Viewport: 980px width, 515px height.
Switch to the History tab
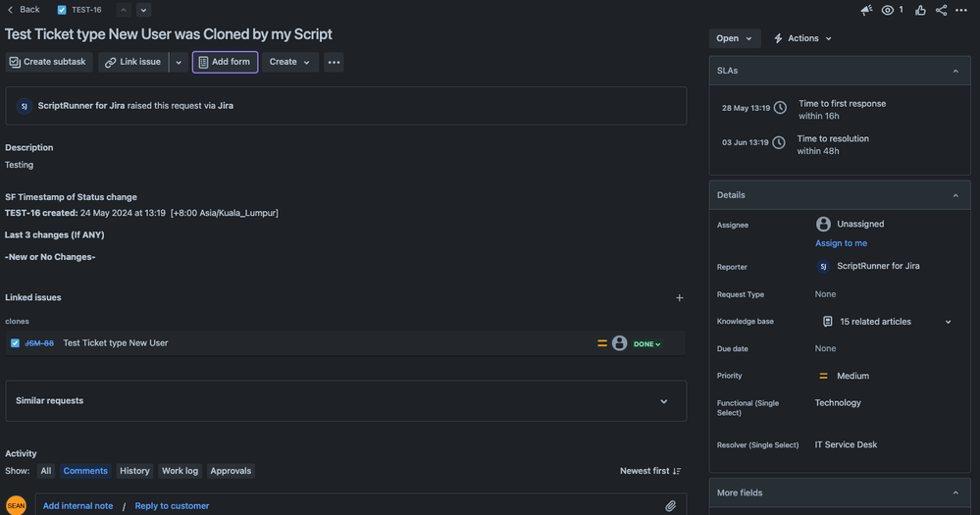[x=134, y=471]
